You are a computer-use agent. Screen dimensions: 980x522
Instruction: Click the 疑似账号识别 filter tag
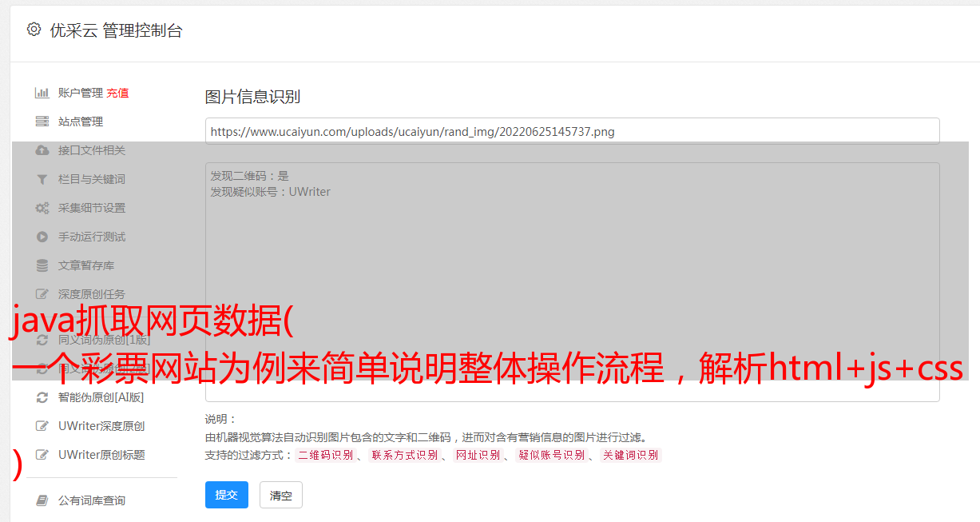551,456
